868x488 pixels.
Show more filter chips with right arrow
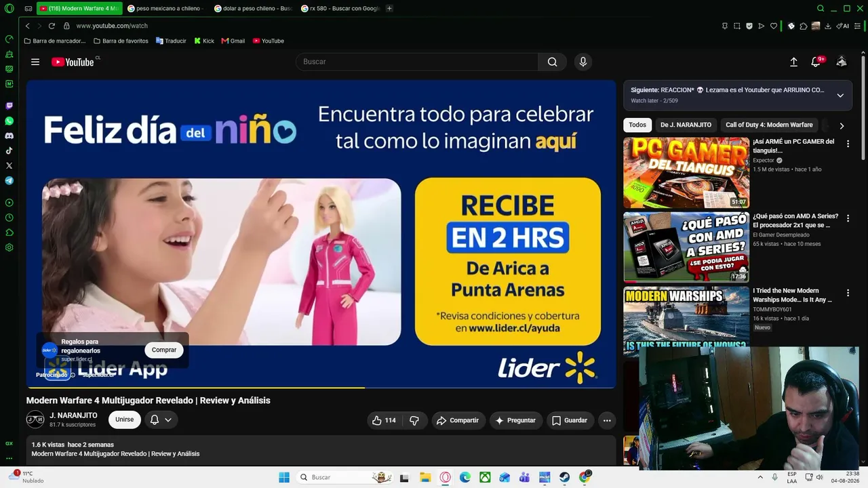(842, 125)
